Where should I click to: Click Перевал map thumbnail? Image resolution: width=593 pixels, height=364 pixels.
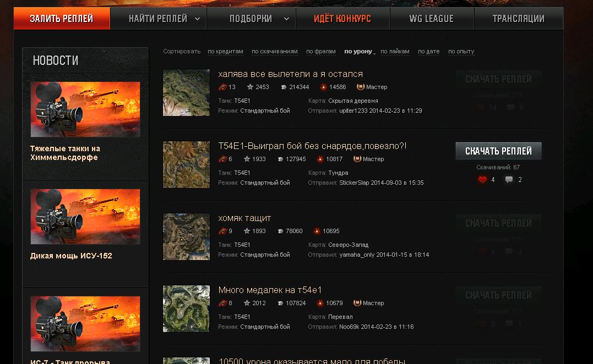coord(186,309)
